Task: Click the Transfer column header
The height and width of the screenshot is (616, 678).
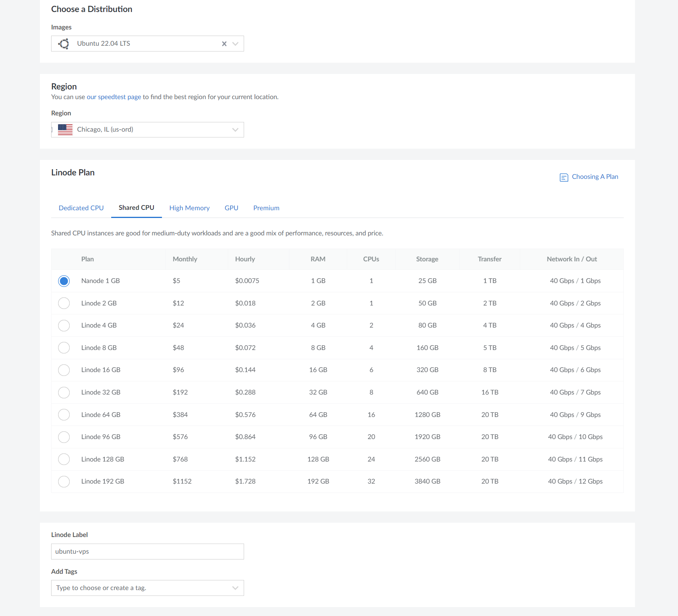Action: pos(490,259)
